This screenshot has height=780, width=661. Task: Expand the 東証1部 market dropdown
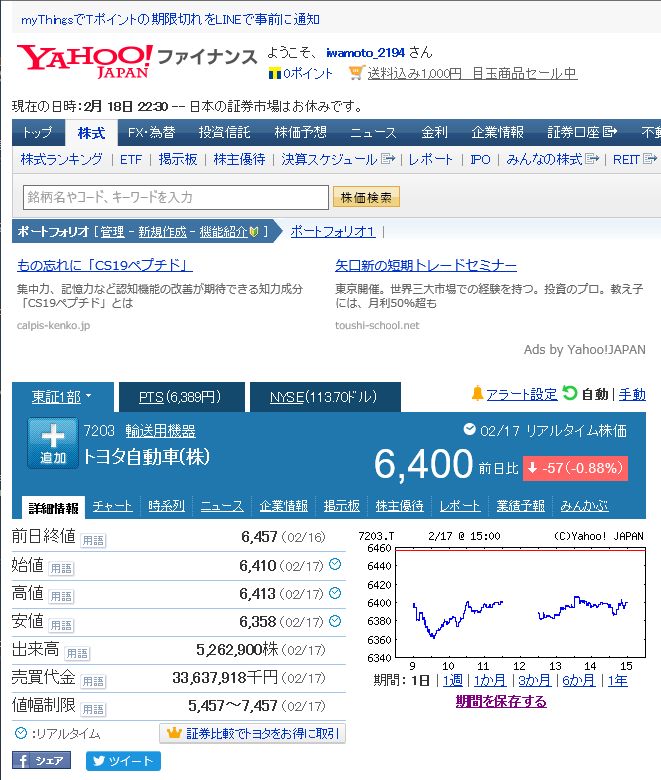pyautogui.click(x=62, y=397)
